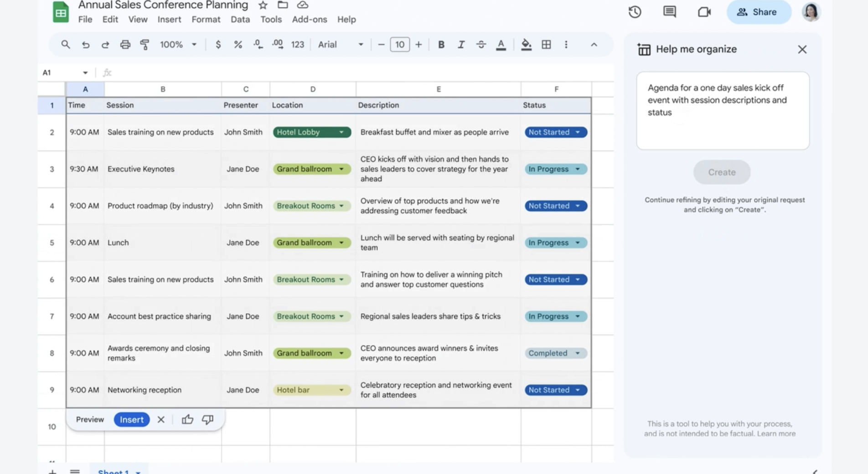The width and height of the screenshot is (868, 474).
Task: Select column E header
Action: pos(439,89)
